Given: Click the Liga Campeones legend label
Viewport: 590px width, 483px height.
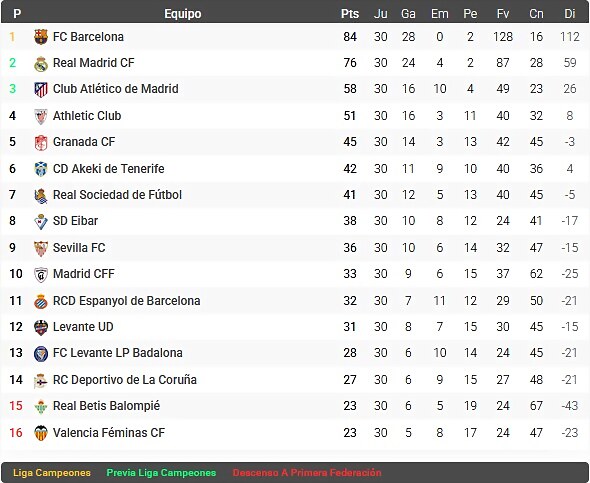Looking at the screenshot, I should [52, 473].
